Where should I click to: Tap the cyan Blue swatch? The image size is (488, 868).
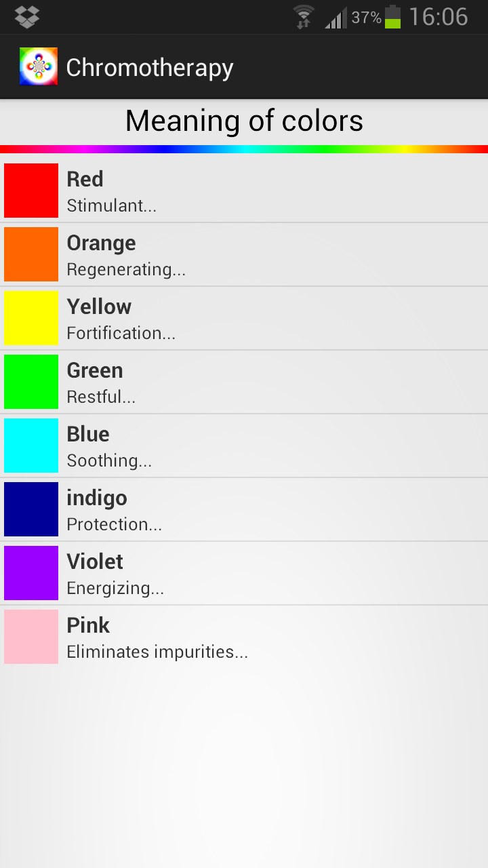pos(31,446)
